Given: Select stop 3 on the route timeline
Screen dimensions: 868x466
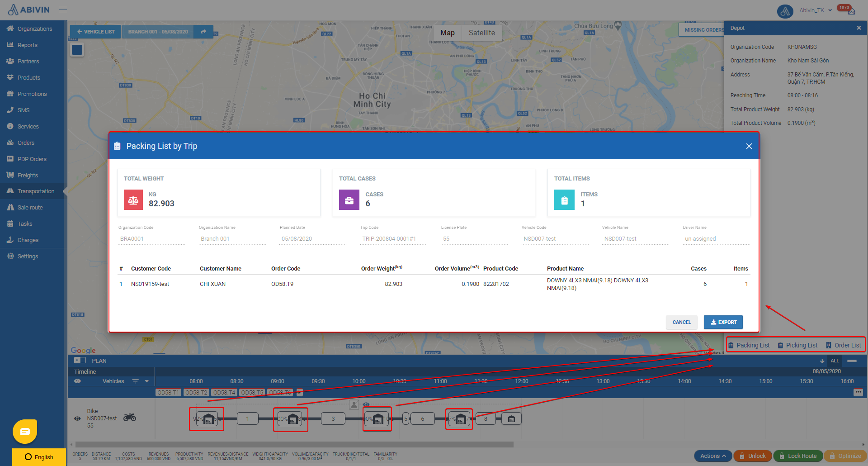Looking at the screenshot, I should [x=333, y=418].
